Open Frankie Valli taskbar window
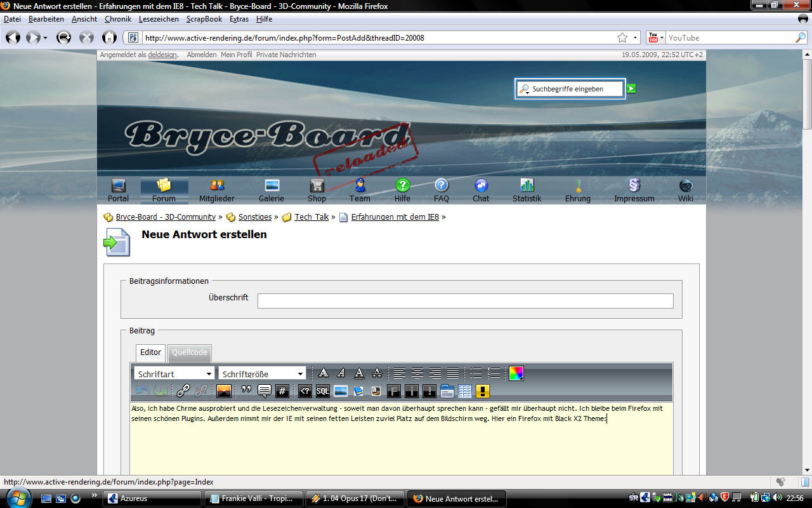This screenshot has height=508, width=812. [254, 498]
